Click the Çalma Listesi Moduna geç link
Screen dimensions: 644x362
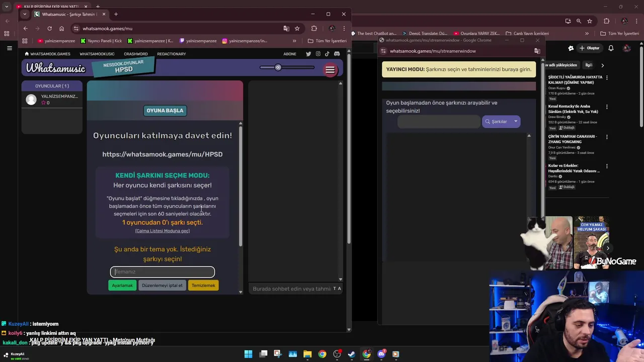(x=163, y=231)
